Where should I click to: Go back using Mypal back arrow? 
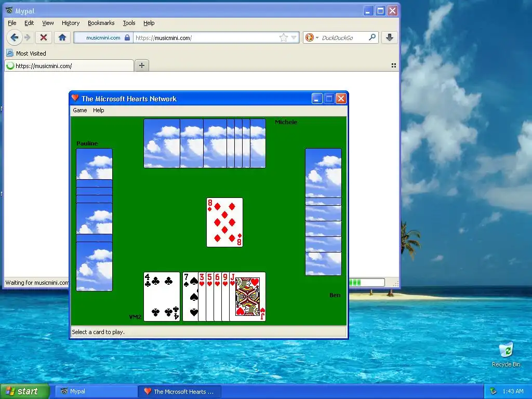click(14, 37)
